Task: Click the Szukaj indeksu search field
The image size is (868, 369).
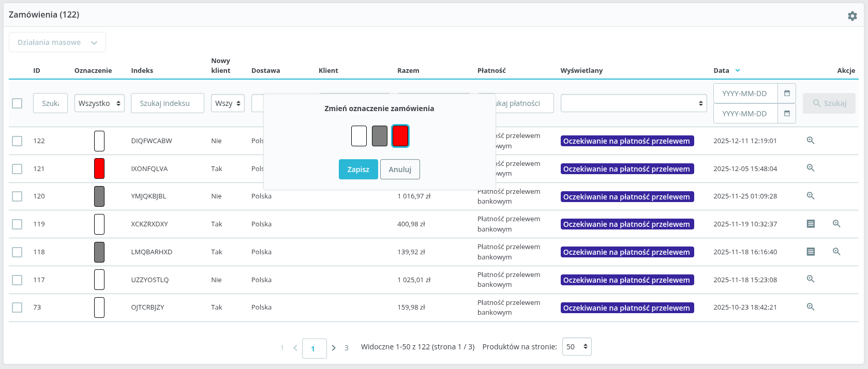Action: coord(167,103)
